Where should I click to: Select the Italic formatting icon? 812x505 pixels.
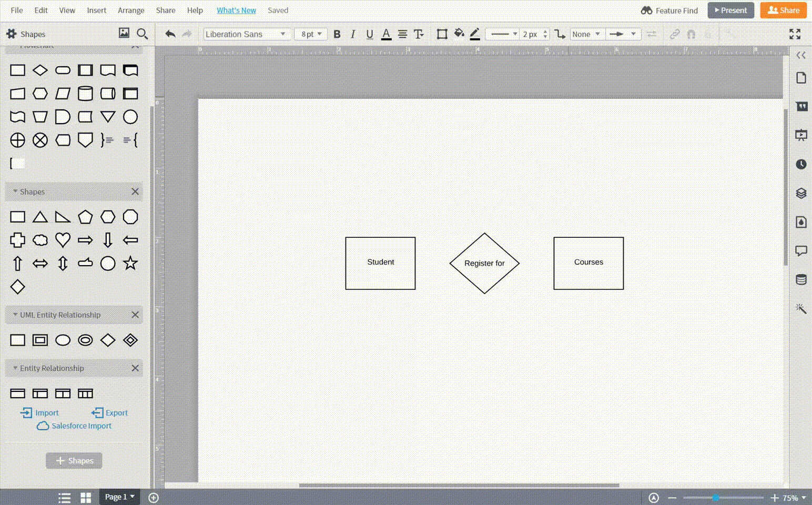353,34
